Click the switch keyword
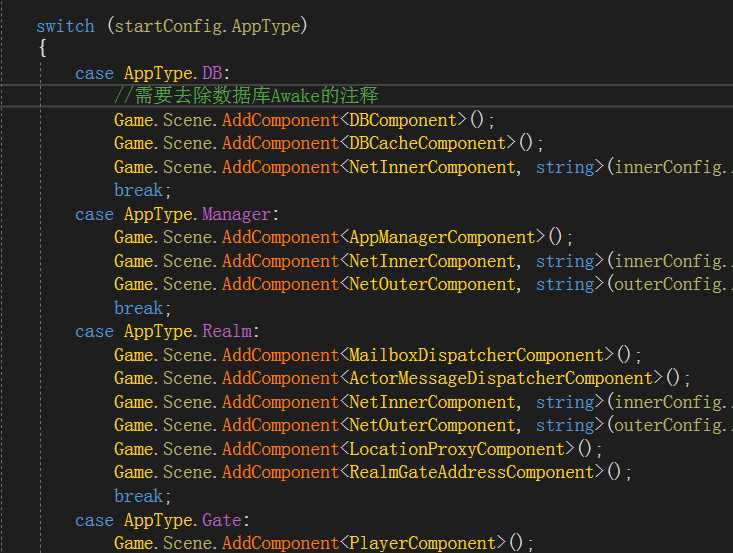This screenshot has height=553, width=733. click(65, 26)
